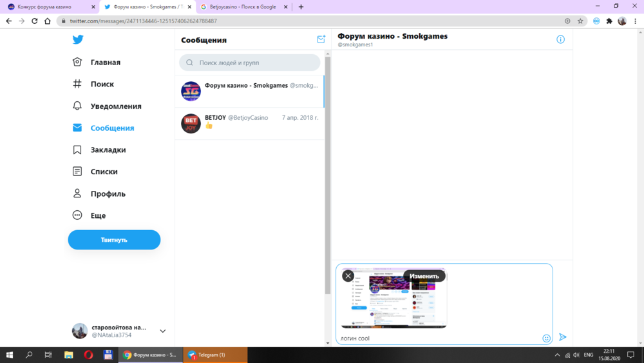Viewport: 644px width, 363px height.
Task: Remove the attached image with X
Action: point(348,276)
